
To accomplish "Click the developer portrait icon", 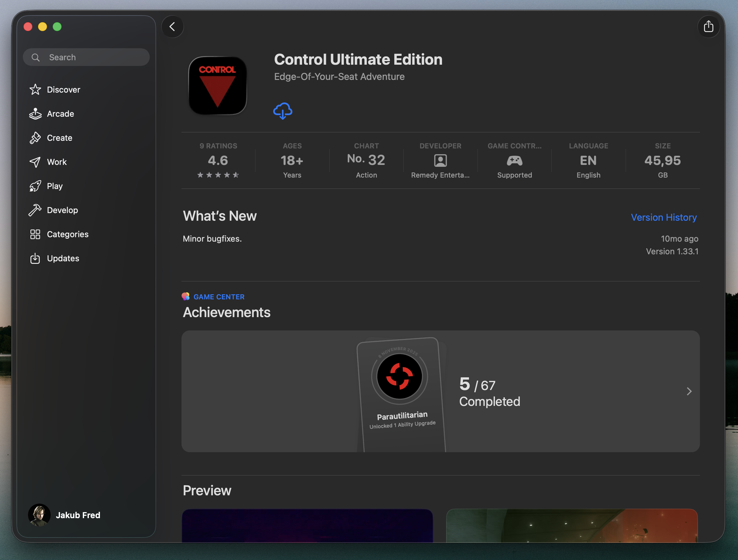I will coord(440,161).
